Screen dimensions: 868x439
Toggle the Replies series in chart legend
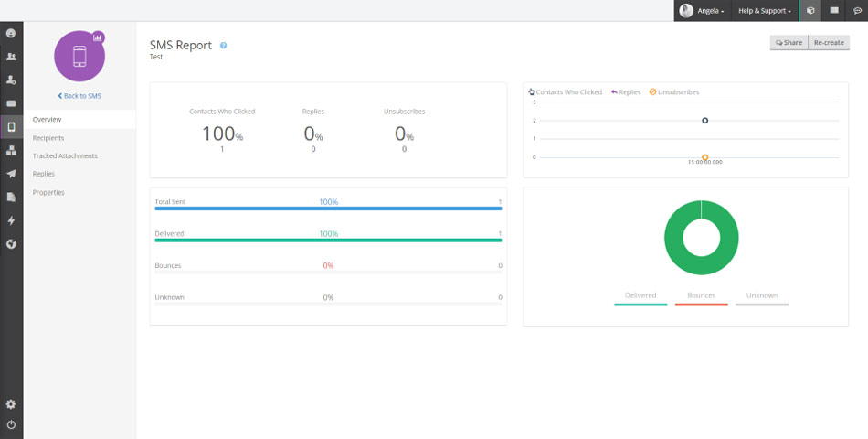click(x=627, y=92)
